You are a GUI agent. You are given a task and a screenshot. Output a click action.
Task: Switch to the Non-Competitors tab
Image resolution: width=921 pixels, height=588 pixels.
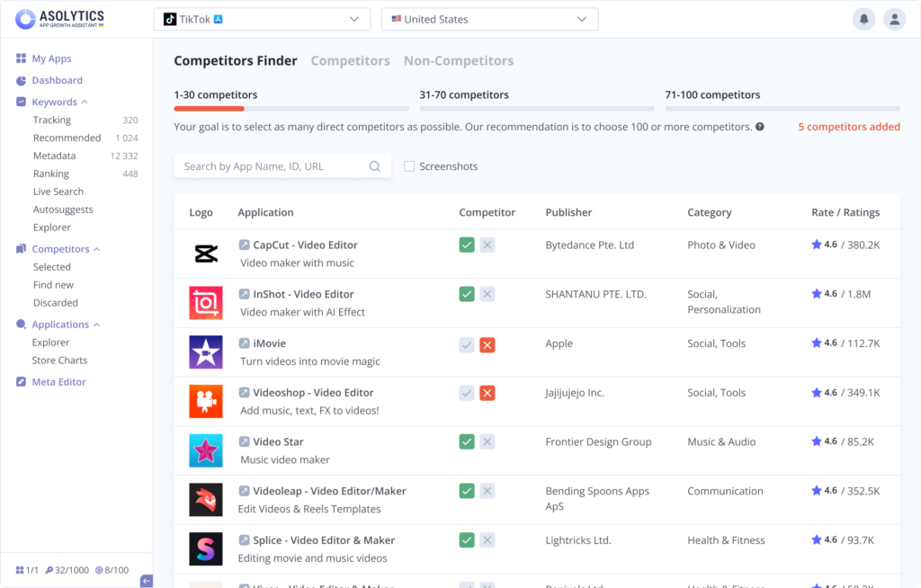point(459,60)
